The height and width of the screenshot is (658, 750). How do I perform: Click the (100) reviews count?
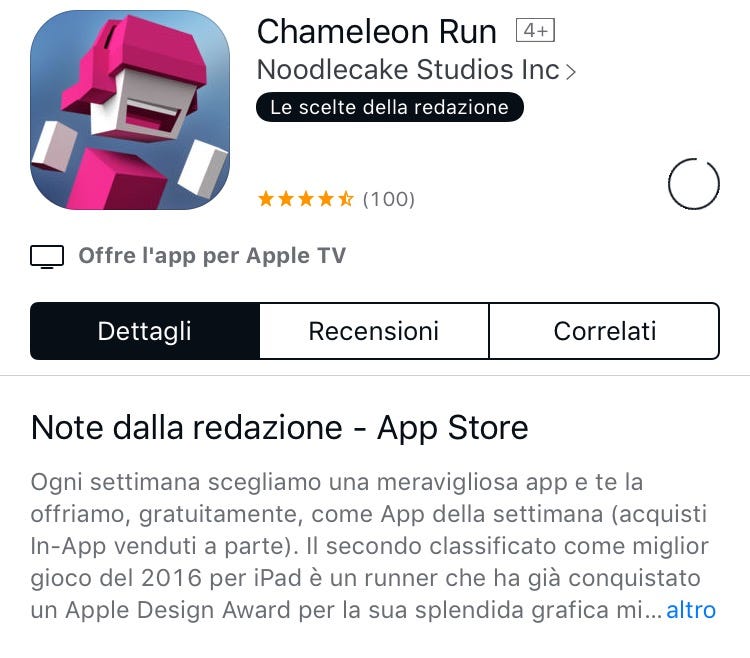point(388,199)
